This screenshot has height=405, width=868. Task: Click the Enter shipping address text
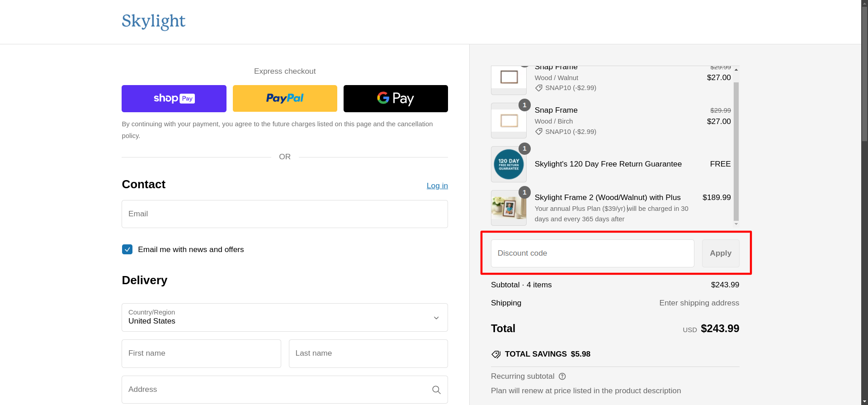click(x=699, y=303)
